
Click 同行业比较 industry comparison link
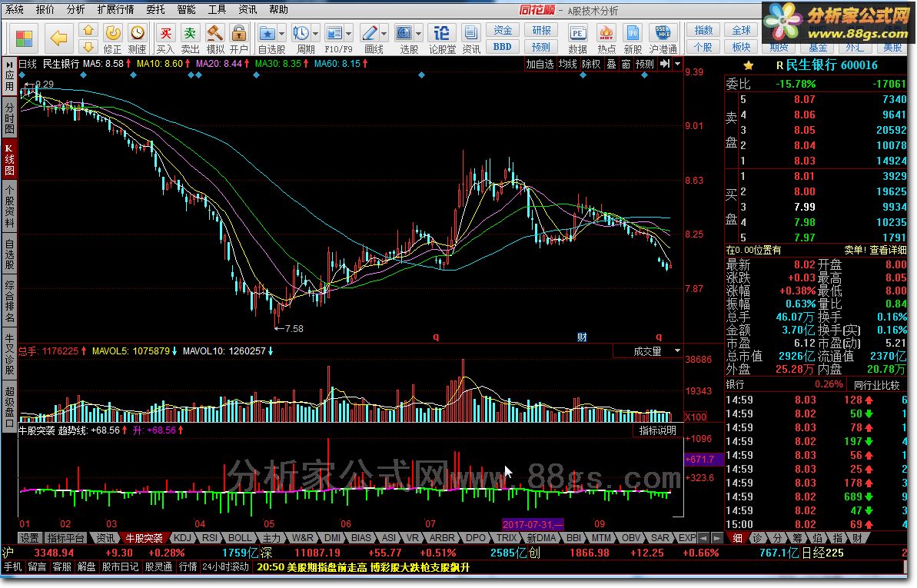point(877,385)
